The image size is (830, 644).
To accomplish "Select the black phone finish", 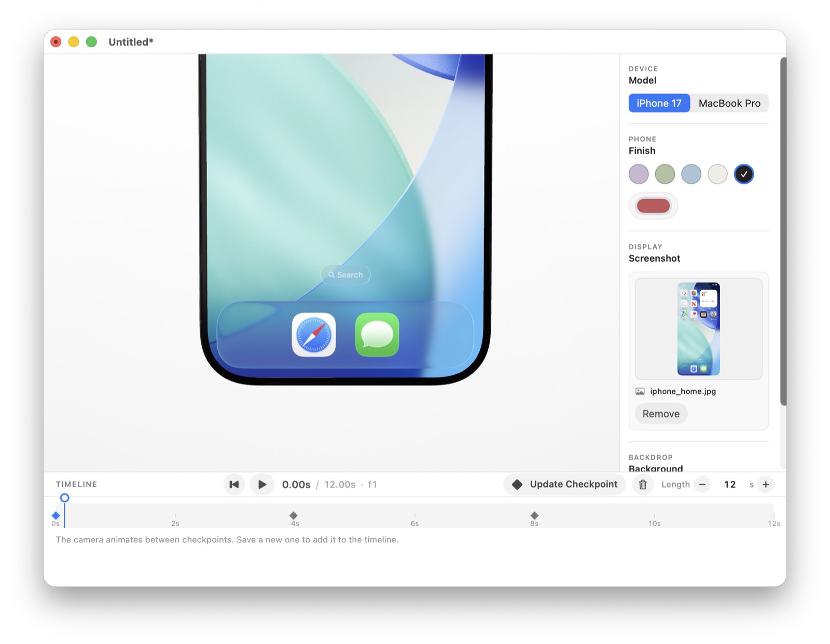I will pos(744,174).
